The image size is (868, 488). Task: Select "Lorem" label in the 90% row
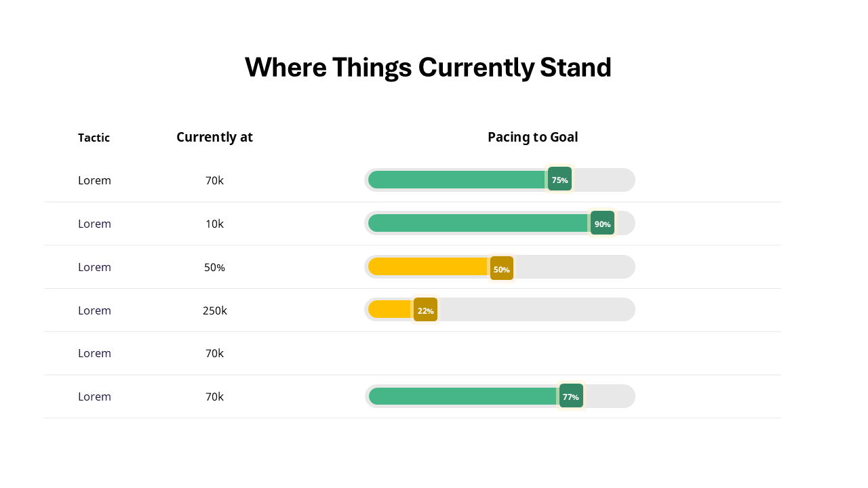(94, 224)
